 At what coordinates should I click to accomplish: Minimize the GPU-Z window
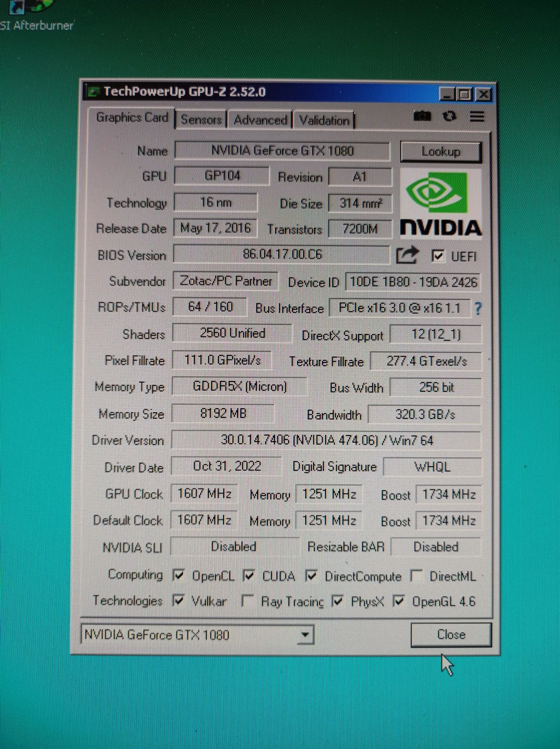(x=447, y=94)
